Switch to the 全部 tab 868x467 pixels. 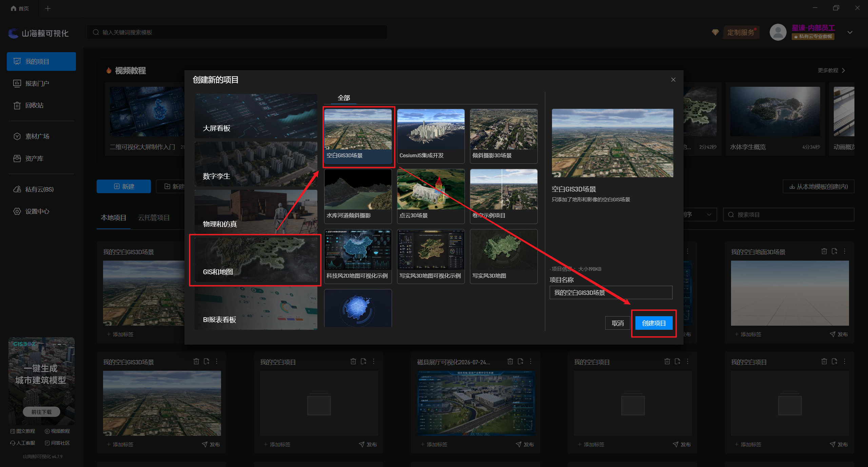pyautogui.click(x=344, y=98)
